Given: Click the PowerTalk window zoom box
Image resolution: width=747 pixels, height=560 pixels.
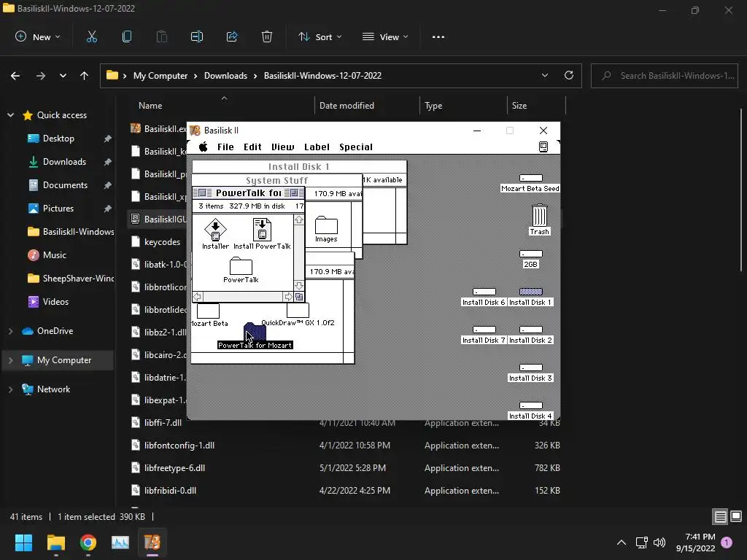Looking at the screenshot, I should tap(294, 192).
